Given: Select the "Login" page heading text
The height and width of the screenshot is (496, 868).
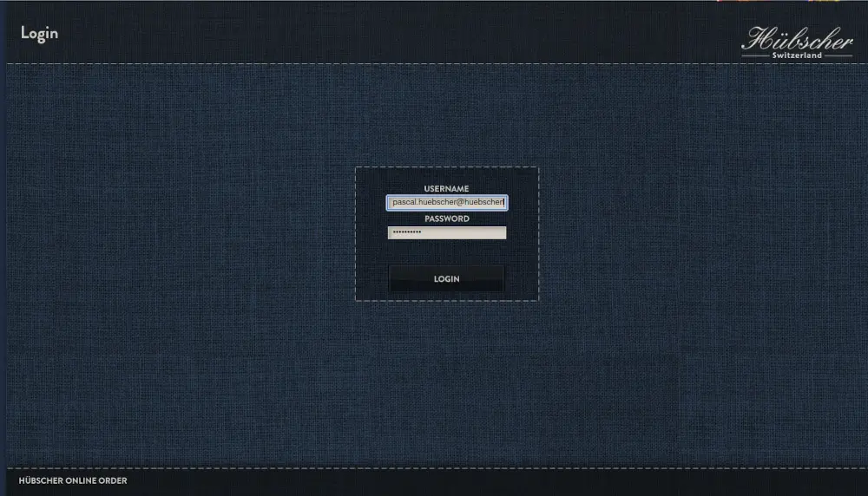Looking at the screenshot, I should click(x=39, y=33).
